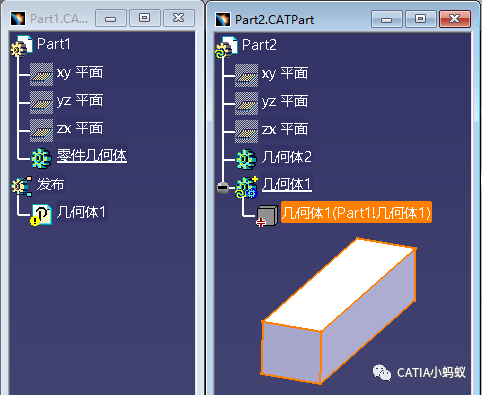
Task: Click xy plane icon in Part1 window
Action: [x=41, y=74]
